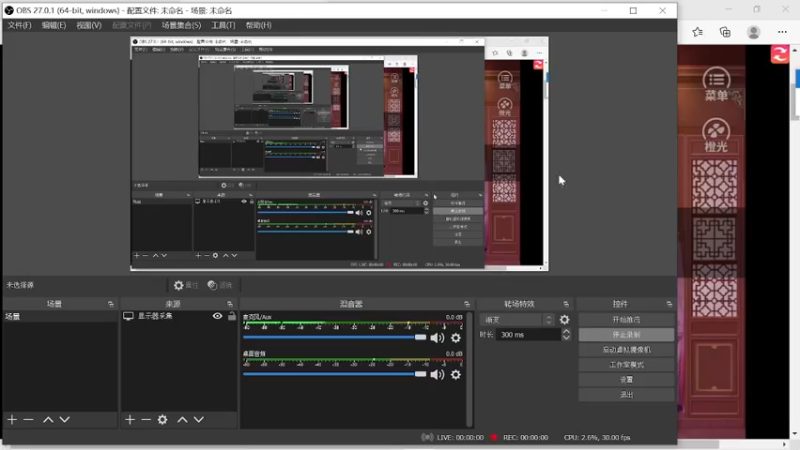The height and width of the screenshot is (450, 800).
Task: Click the 配置文件(P) menu item
Action: click(132, 25)
